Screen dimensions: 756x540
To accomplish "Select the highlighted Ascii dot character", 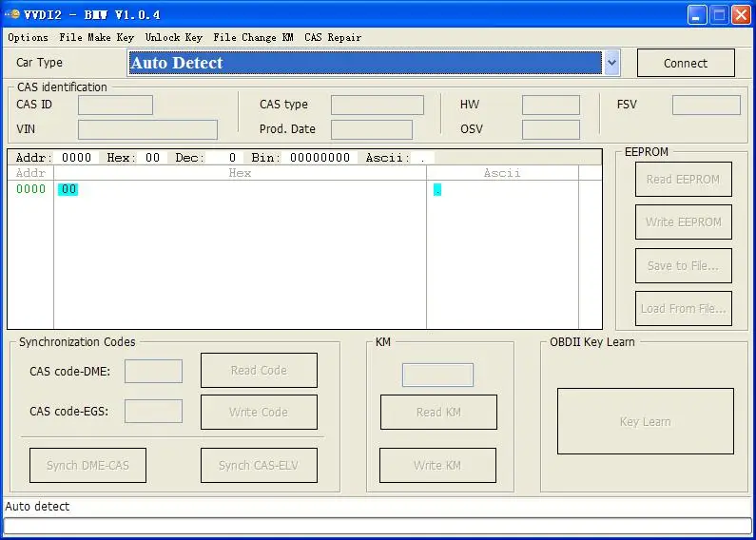I will (x=437, y=190).
